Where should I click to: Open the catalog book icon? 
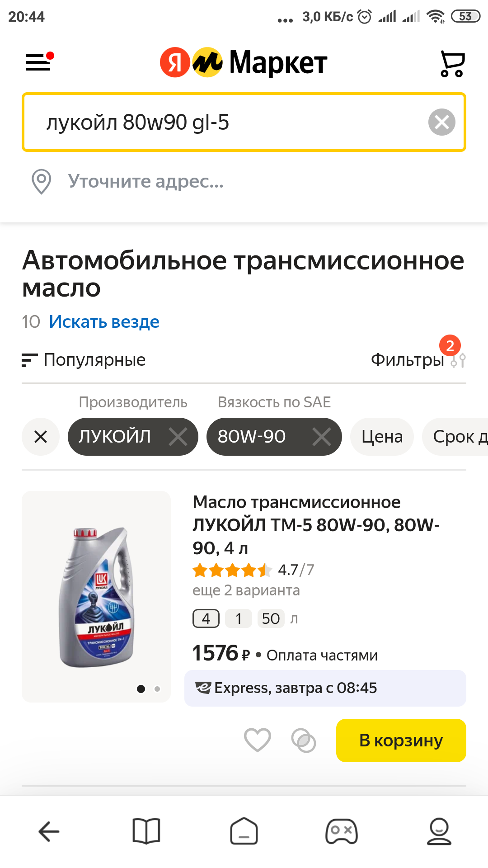point(146,831)
